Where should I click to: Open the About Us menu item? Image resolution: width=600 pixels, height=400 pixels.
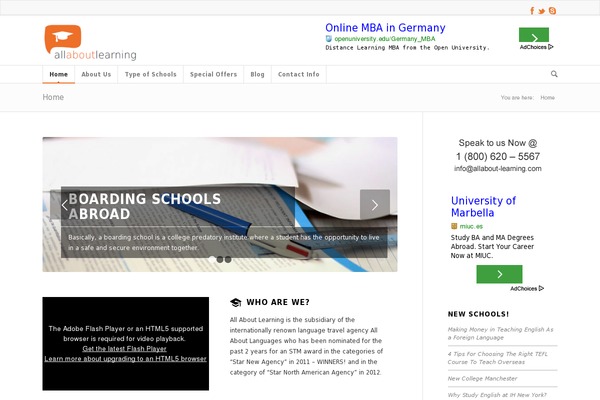click(96, 74)
